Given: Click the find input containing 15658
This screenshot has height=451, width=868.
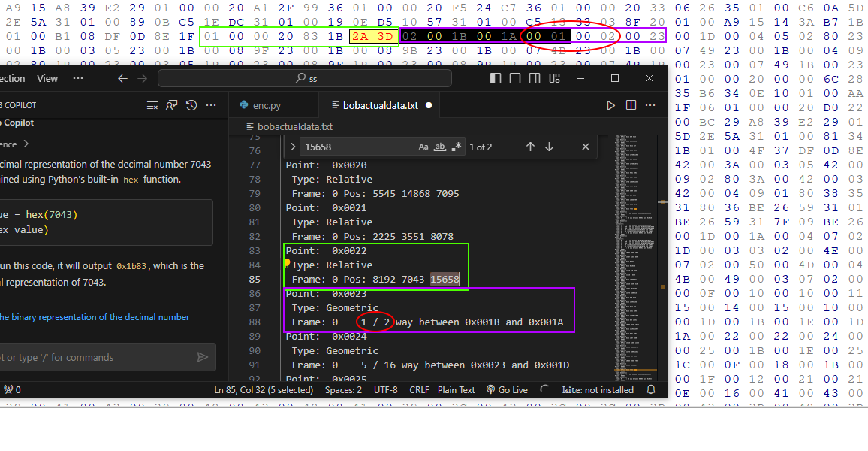Looking at the screenshot, I should [x=357, y=147].
